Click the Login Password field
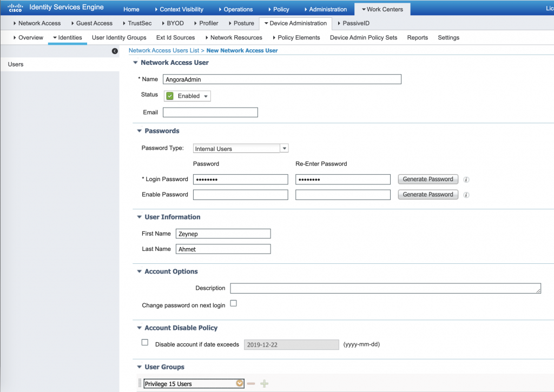Viewport: 554px width, 392px height. (241, 180)
